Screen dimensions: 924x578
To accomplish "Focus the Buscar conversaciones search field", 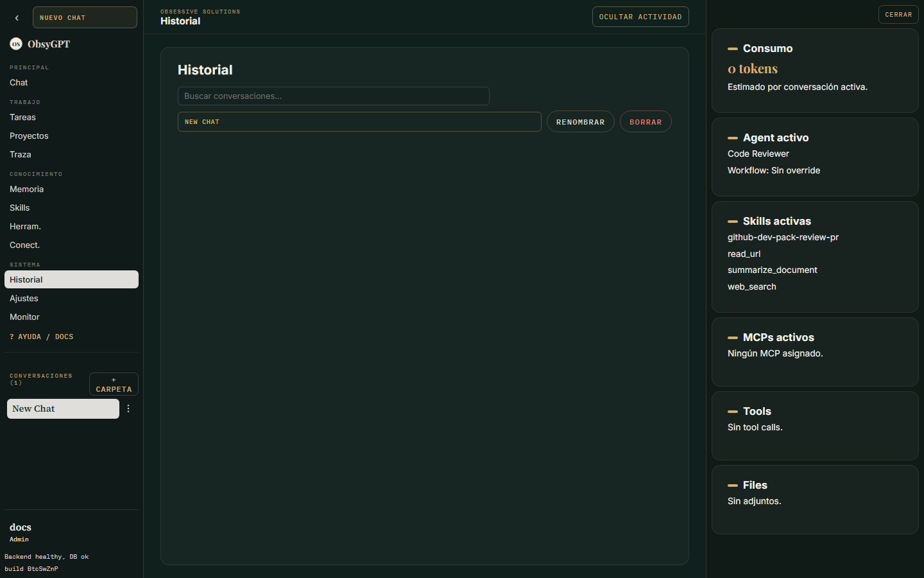I will click(x=334, y=96).
